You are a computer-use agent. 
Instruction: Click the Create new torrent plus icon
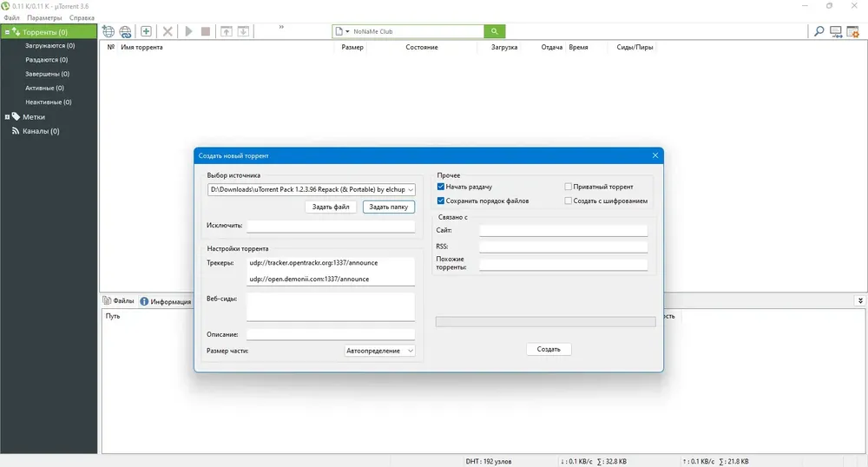tap(146, 31)
